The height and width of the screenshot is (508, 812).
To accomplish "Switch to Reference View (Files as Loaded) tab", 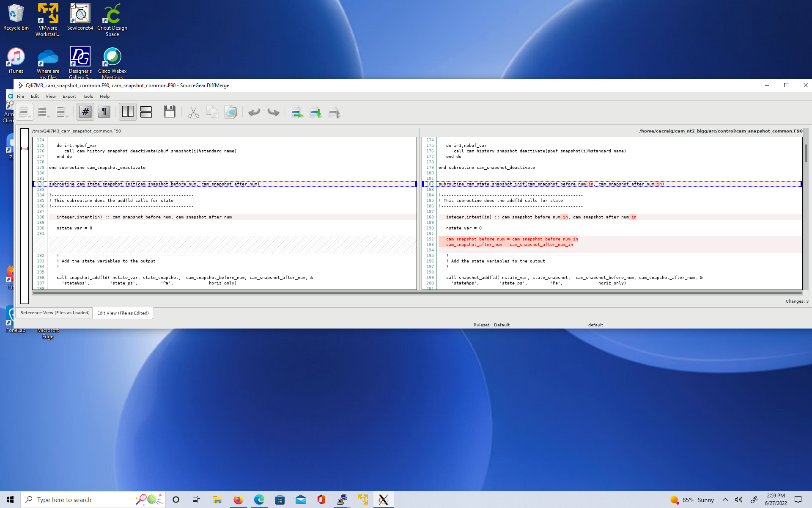I will coord(54,313).
